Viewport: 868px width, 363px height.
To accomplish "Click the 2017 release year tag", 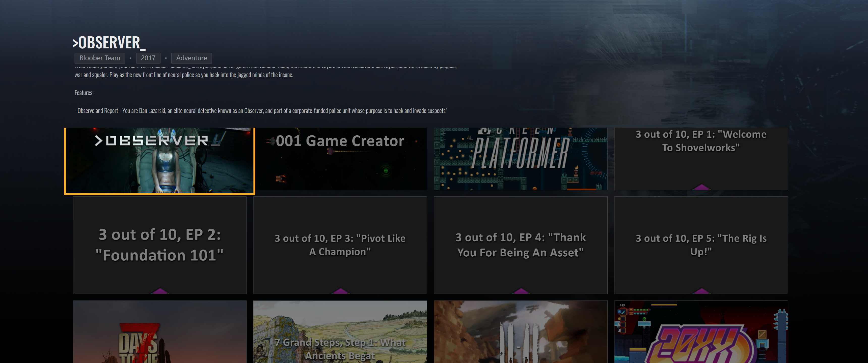I will point(148,58).
